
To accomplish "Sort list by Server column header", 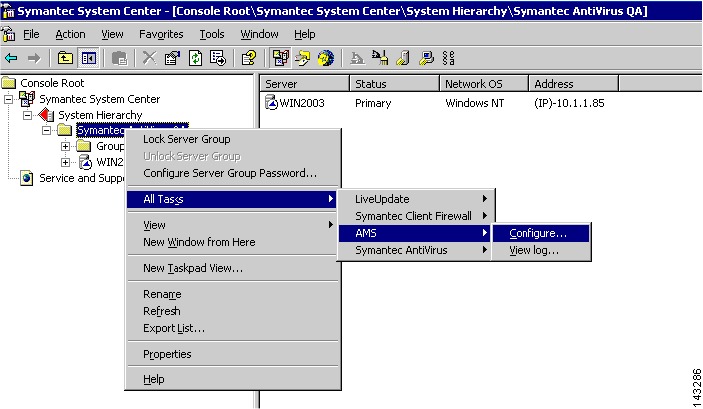I will [304, 84].
